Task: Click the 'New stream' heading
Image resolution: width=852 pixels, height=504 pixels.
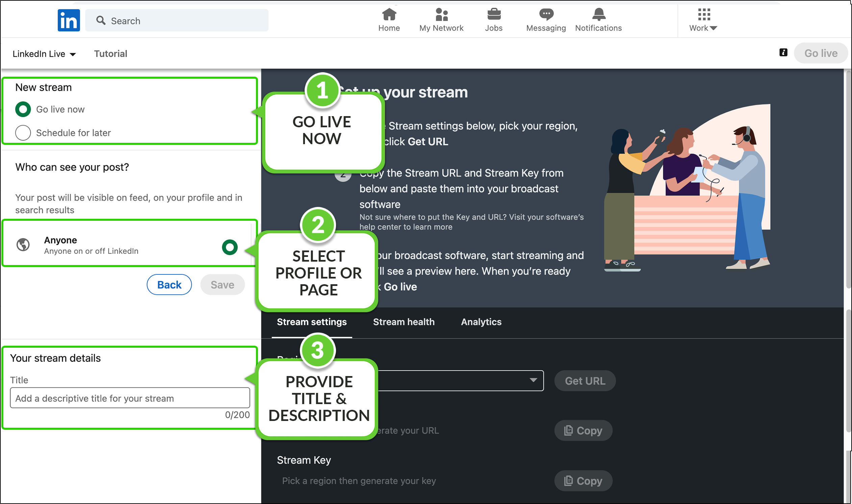Action: (44, 87)
